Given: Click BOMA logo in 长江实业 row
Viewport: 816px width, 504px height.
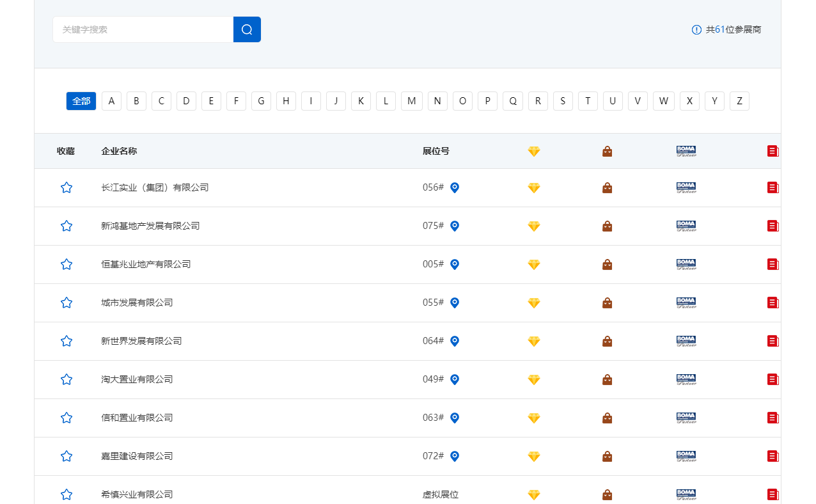Looking at the screenshot, I should (x=686, y=187).
